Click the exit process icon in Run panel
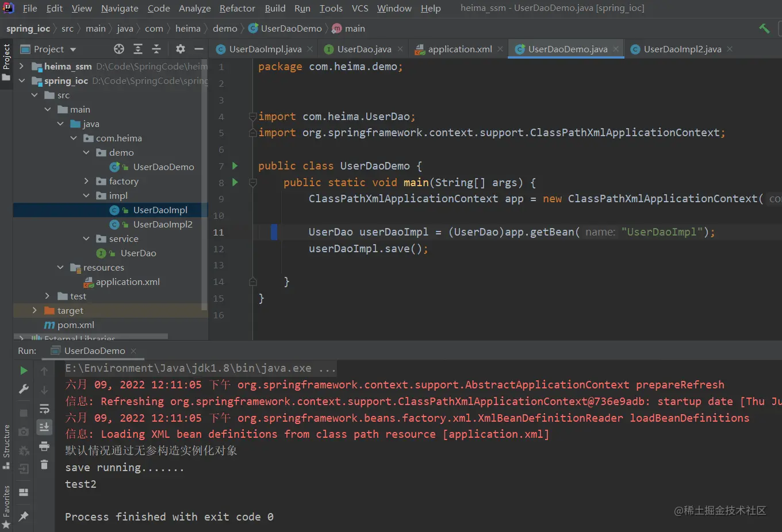 [24, 469]
